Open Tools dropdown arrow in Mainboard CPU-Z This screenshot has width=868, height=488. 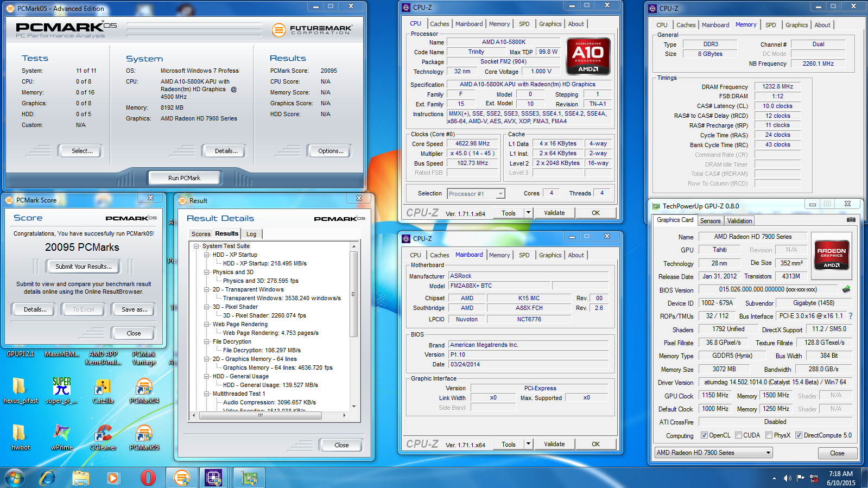[x=528, y=444]
